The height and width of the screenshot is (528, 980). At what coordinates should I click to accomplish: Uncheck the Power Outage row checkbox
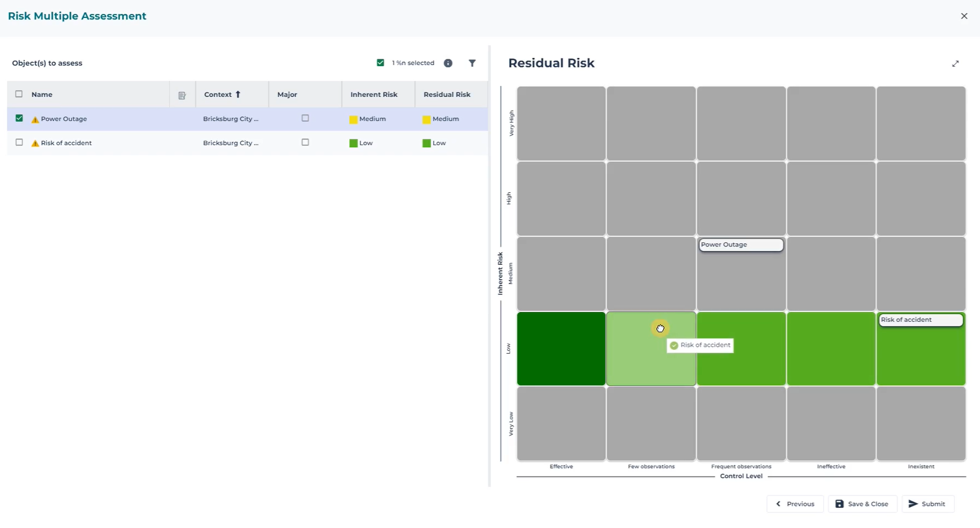(x=19, y=118)
